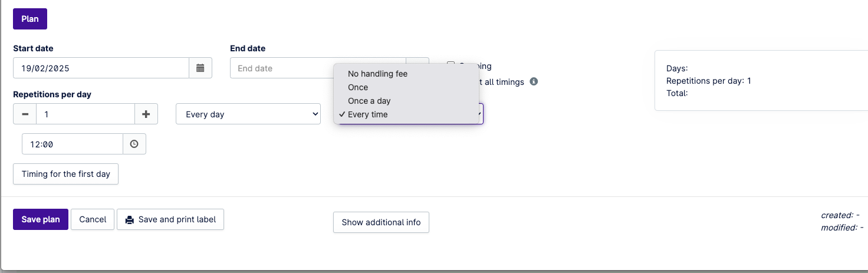
Task: Open the Every day frequency dropdown
Action: (x=248, y=114)
